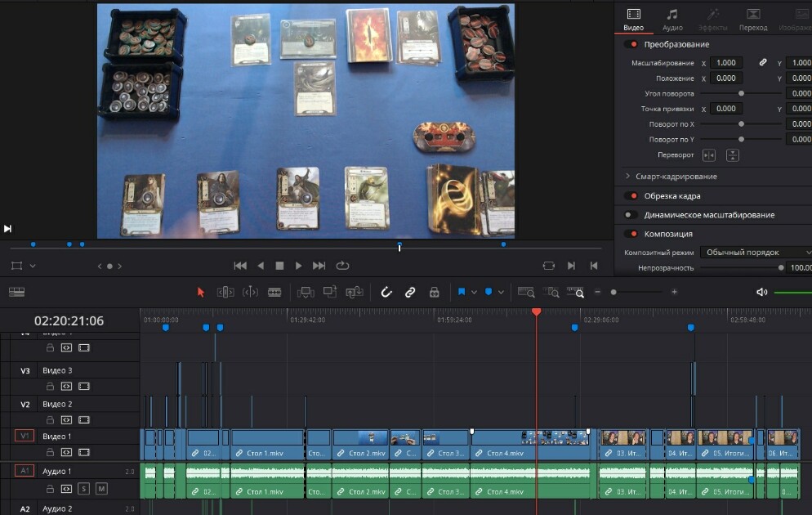Open the flag color dropdown arrow

(474, 292)
